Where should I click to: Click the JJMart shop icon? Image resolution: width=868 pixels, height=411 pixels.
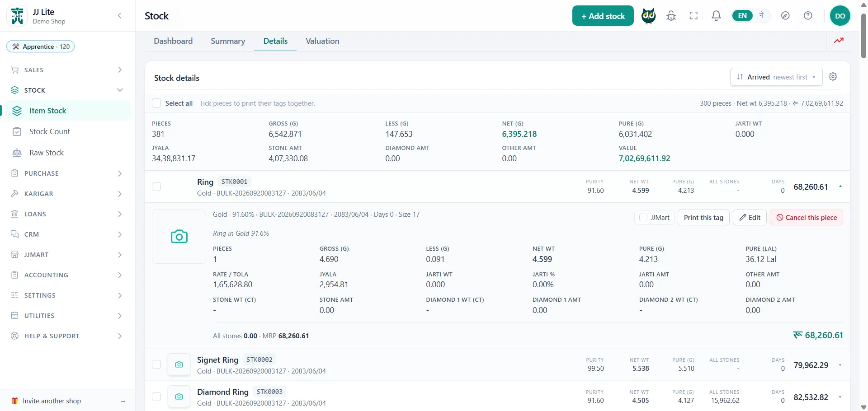pyautogui.click(x=15, y=255)
